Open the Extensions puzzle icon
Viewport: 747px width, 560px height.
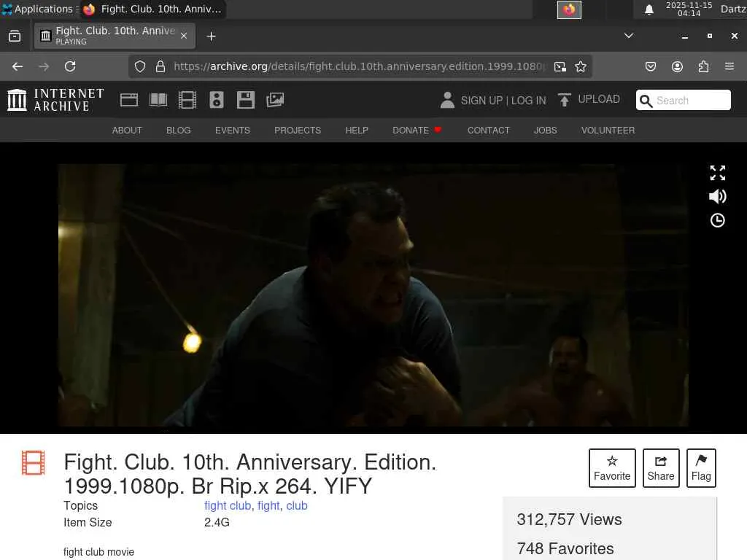pyautogui.click(x=703, y=66)
